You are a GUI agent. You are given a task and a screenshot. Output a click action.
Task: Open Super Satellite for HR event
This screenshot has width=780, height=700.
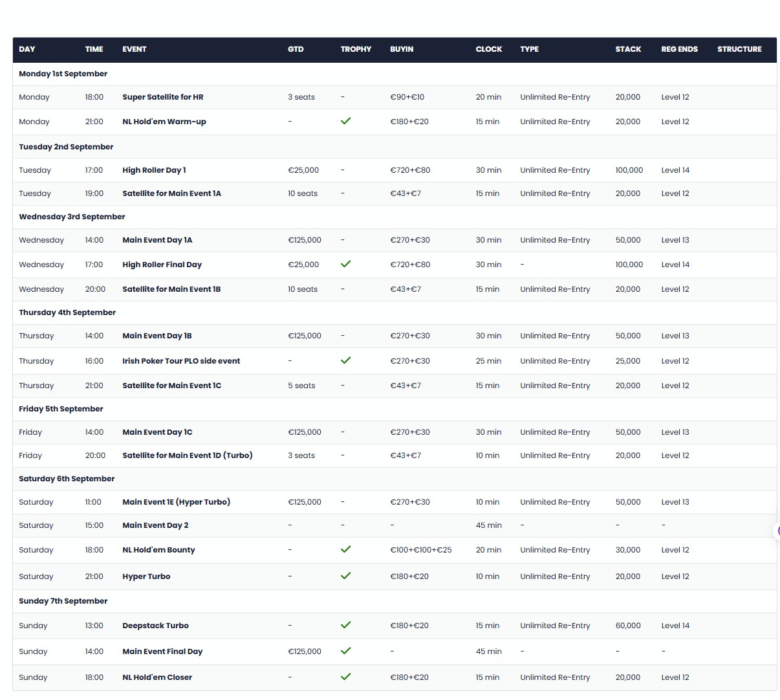[x=163, y=97]
